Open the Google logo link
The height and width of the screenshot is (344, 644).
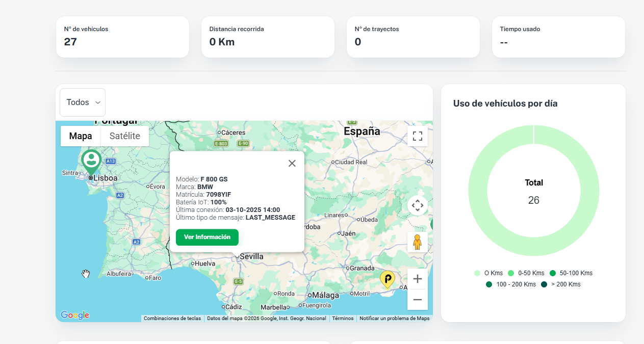click(75, 315)
